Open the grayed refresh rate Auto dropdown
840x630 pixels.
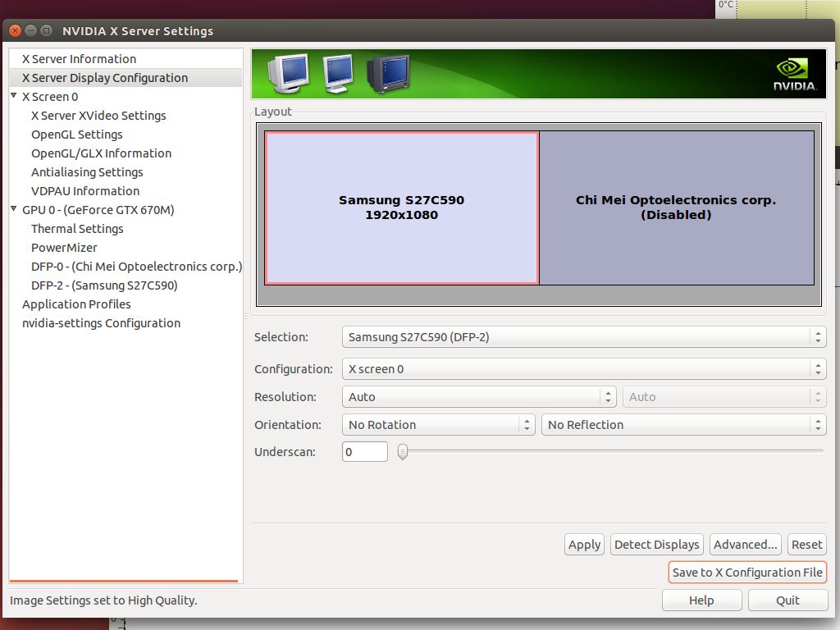pos(724,397)
